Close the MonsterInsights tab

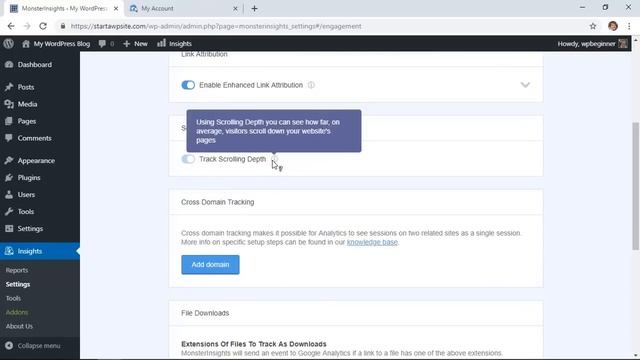point(116,9)
